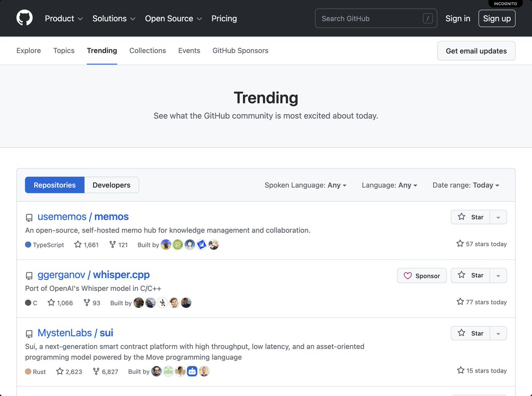
Task: Star the whisper.cpp repository
Action: click(470, 275)
